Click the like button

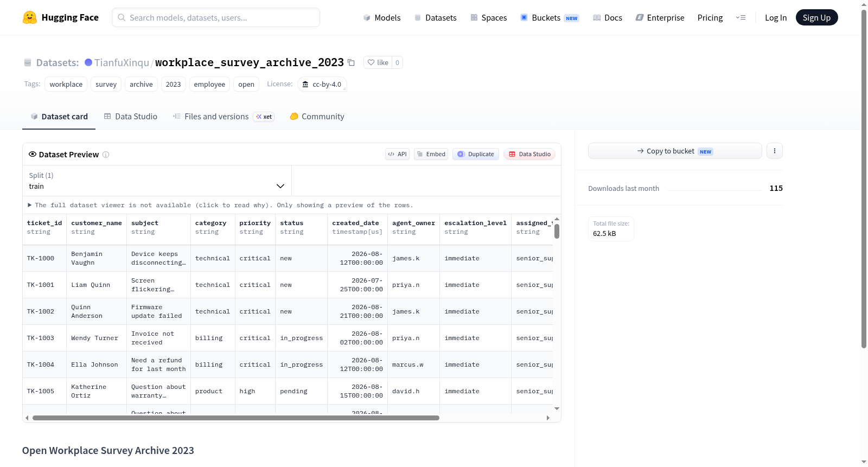[x=378, y=62]
